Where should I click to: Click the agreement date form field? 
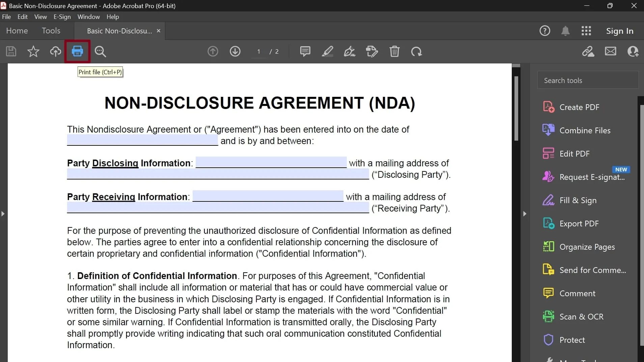[142, 140]
